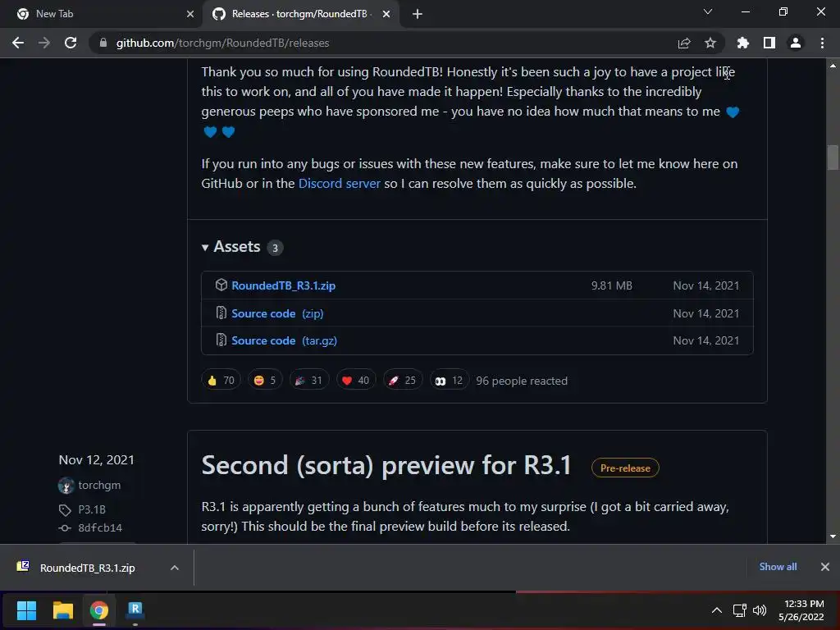The image size is (840, 630).
Task: Click the page scrollbar thumb
Action: tap(833, 157)
